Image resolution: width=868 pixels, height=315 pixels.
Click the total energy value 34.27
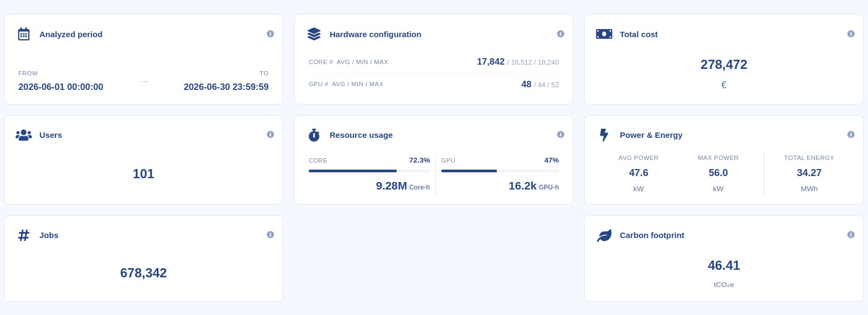pyautogui.click(x=809, y=173)
